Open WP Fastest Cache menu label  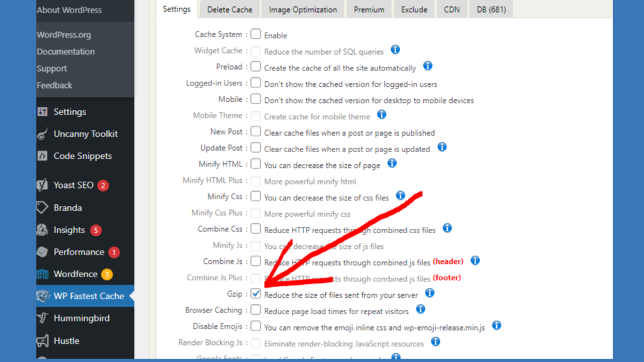89,296
